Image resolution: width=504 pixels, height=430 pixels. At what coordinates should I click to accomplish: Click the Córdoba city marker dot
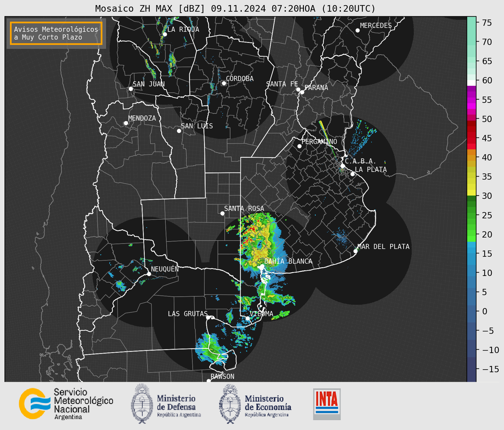pyautogui.click(x=224, y=83)
